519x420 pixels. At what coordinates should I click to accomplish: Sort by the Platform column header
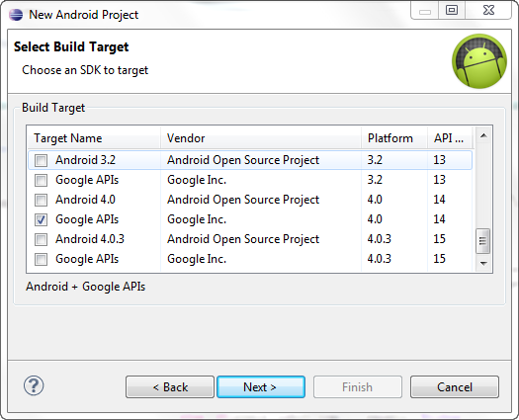point(394,138)
